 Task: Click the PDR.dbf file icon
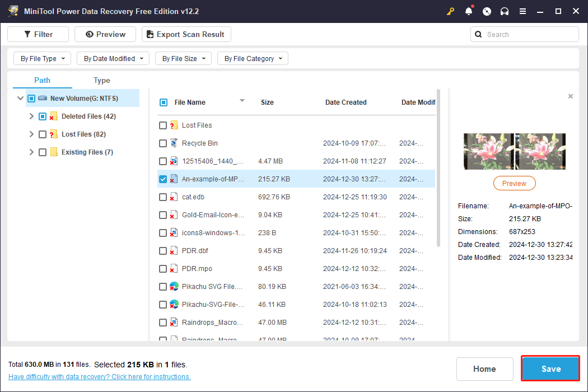click(174, 250)
